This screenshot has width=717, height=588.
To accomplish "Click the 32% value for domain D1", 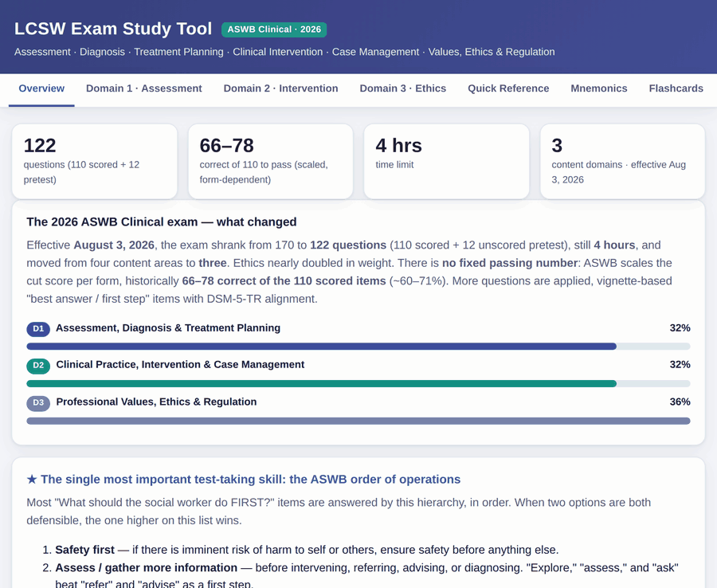I will (x=680, y=328).
